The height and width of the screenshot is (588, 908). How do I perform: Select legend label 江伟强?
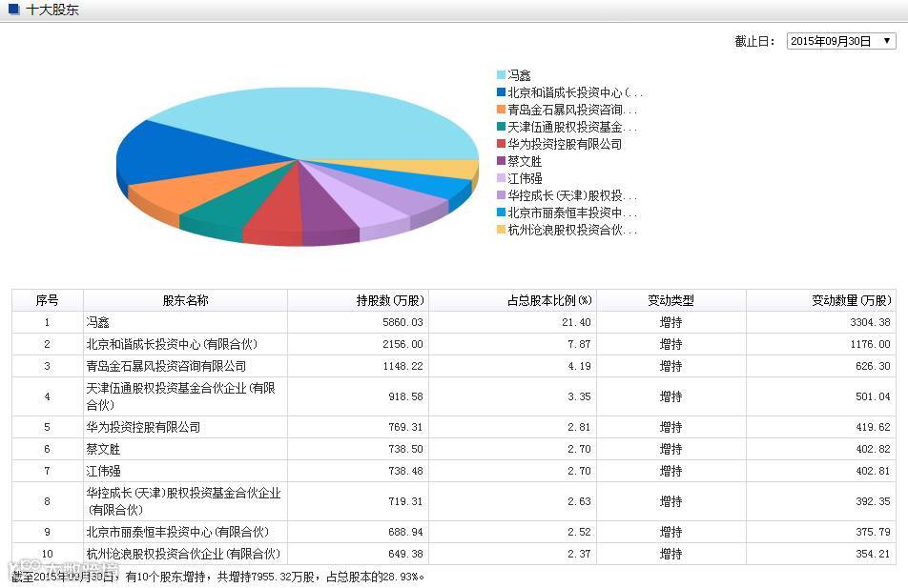pos(525,178)
